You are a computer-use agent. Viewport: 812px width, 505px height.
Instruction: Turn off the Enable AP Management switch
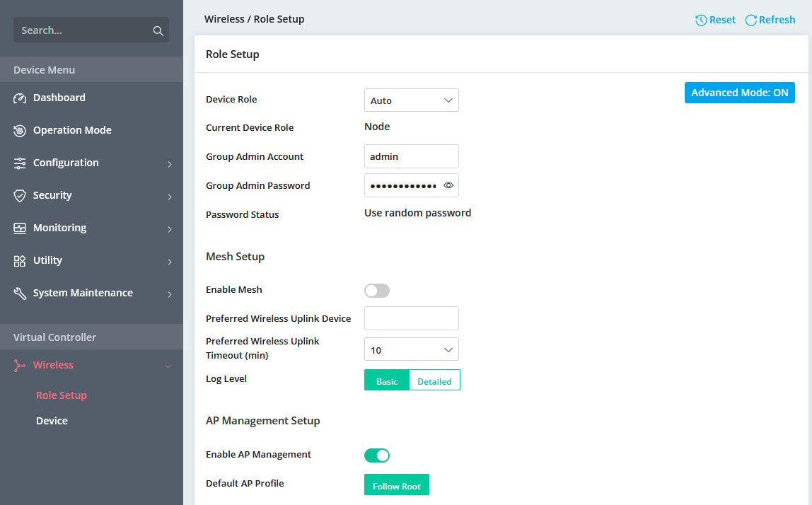tap(377, 455)
